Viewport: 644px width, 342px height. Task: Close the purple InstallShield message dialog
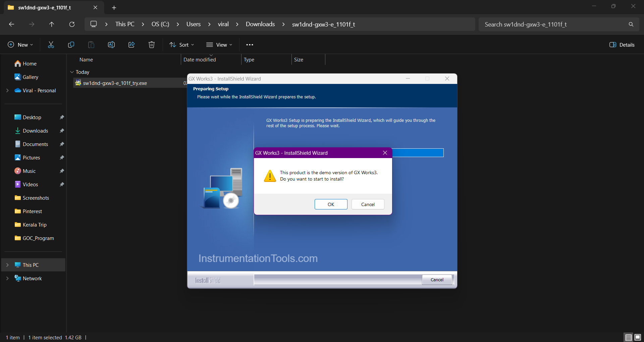[385, 153]
